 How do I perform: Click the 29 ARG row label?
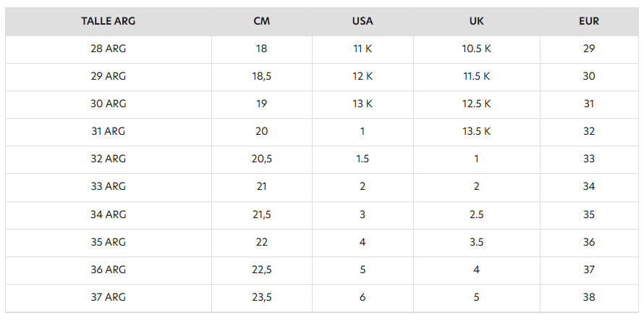coord(109,76)
